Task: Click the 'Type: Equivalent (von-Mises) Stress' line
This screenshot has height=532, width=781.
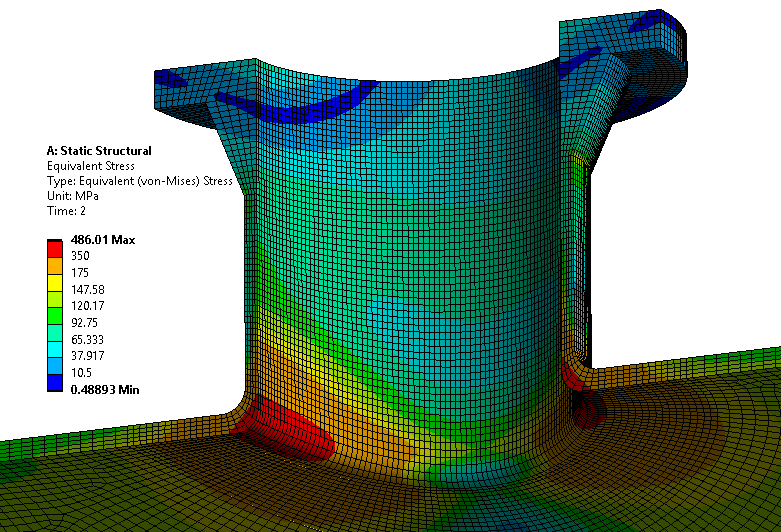Action: (139, 181)
